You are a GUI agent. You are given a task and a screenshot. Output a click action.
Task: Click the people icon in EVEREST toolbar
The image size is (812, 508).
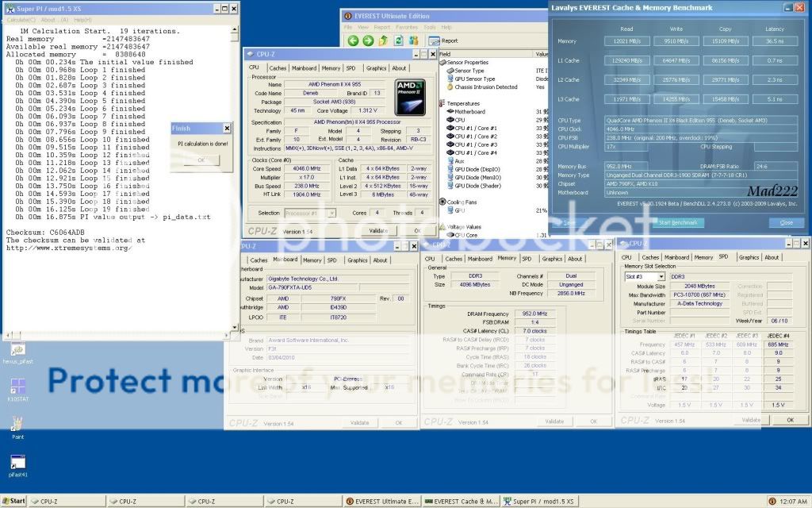coord(413,40)
